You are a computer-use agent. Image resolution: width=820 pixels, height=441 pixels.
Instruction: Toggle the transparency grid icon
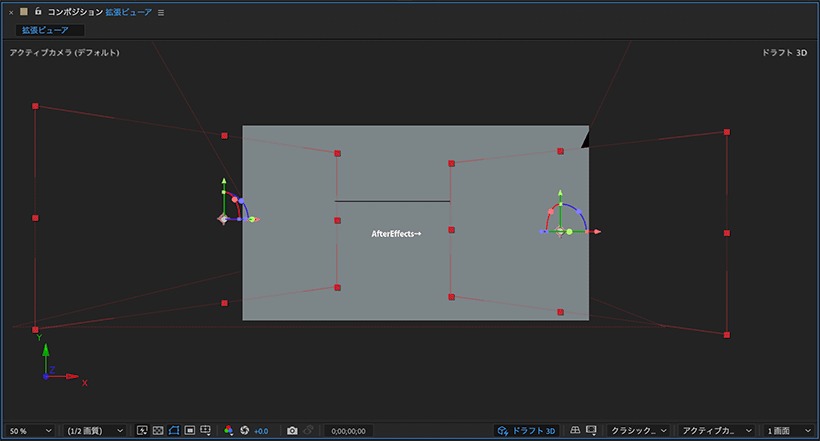(158, 431)
